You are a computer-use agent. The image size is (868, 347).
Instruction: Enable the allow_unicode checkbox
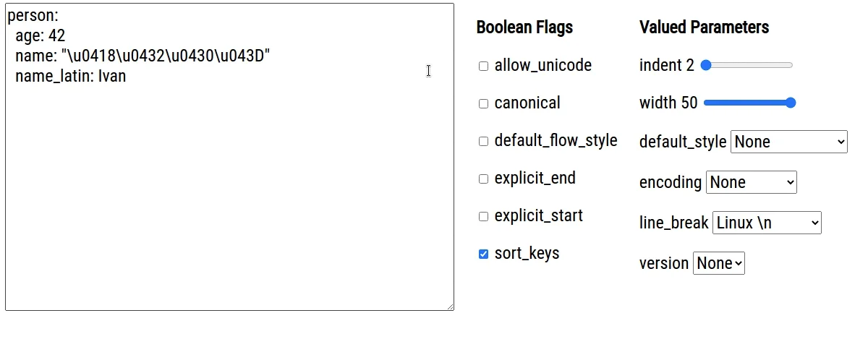(x=483, y=67)
